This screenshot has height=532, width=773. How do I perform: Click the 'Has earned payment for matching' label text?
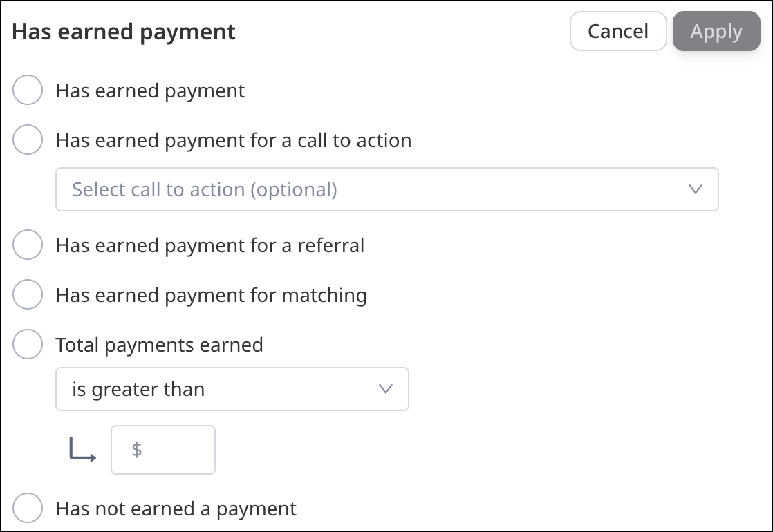[x=211, y=295]
